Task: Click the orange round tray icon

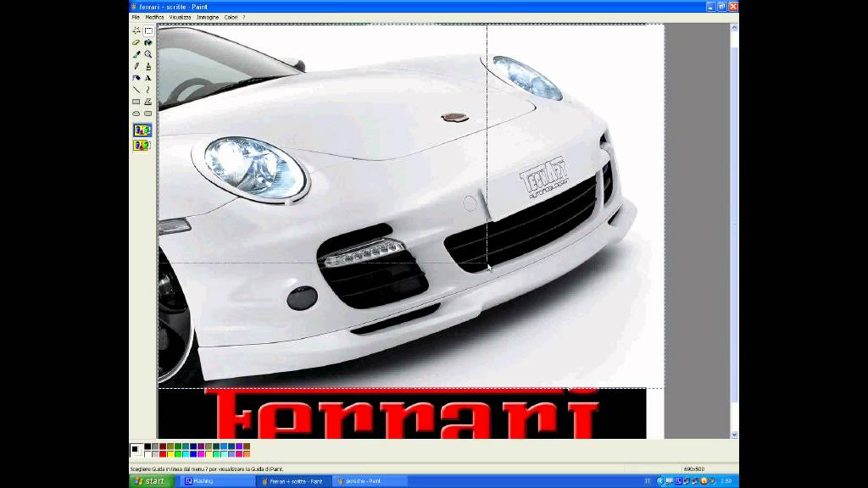Action: tap(704, 481)
